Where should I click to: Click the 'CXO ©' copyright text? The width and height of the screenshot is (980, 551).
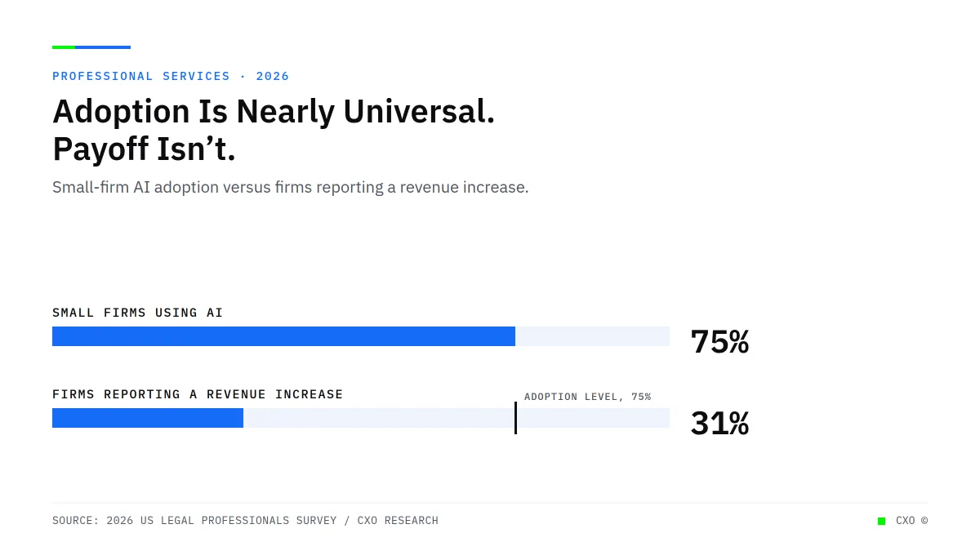911,521
